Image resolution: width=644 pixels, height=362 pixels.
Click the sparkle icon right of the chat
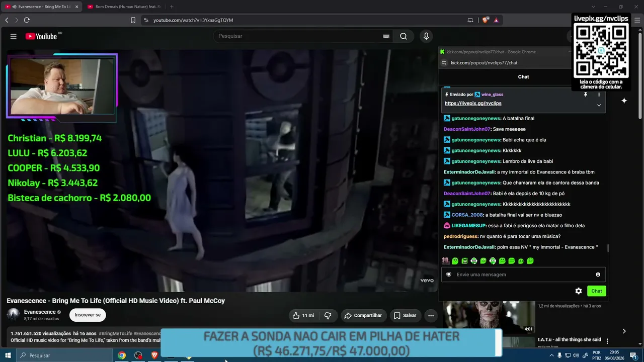point(624,101)
